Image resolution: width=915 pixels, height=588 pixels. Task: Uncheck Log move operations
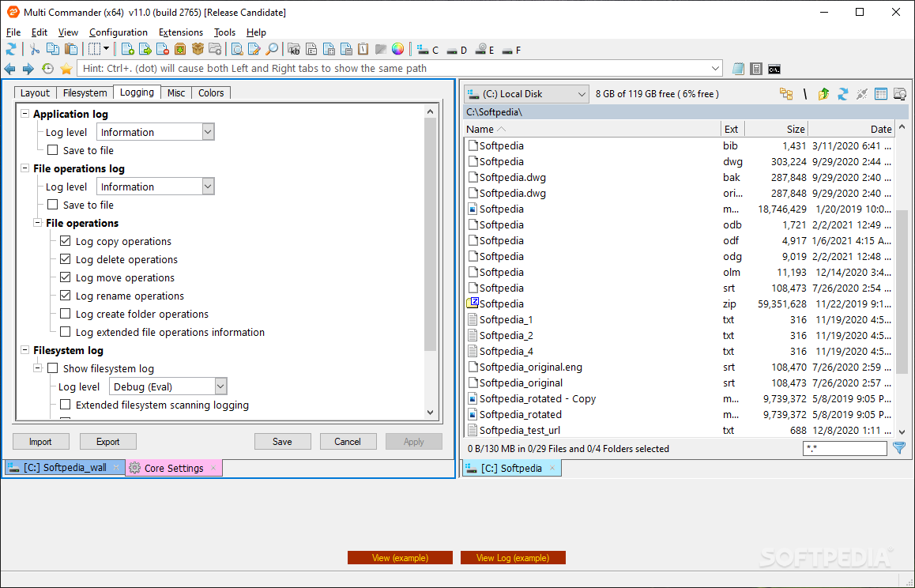(66, 277)
